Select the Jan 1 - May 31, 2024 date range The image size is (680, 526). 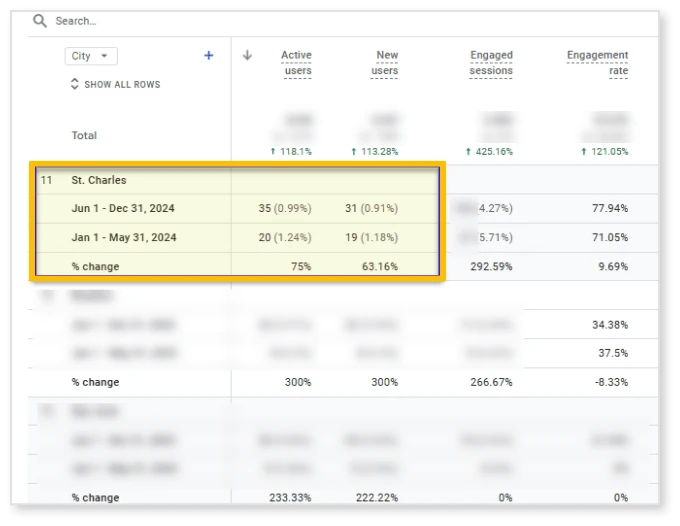coord(124,237)
